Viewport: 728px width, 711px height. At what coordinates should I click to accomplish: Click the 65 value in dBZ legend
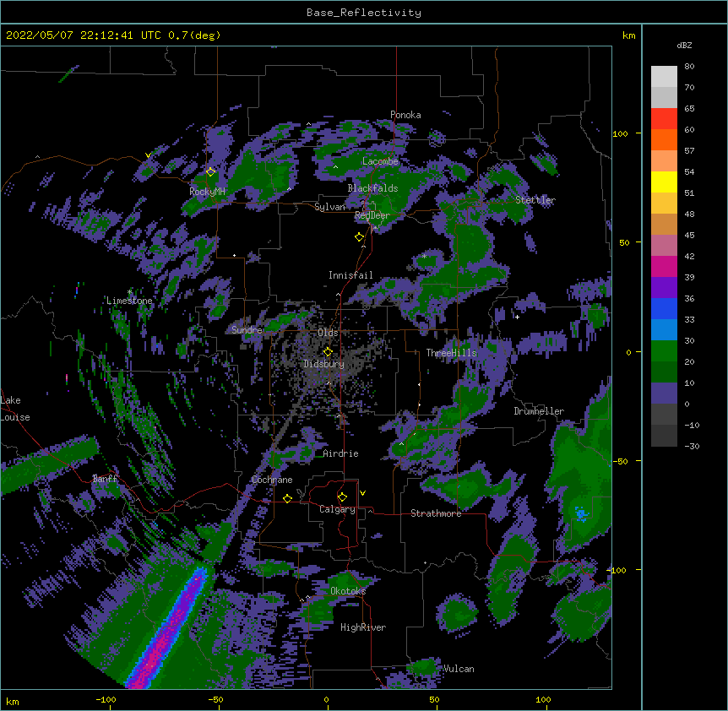pyautogui.click(x=689, y=109)
